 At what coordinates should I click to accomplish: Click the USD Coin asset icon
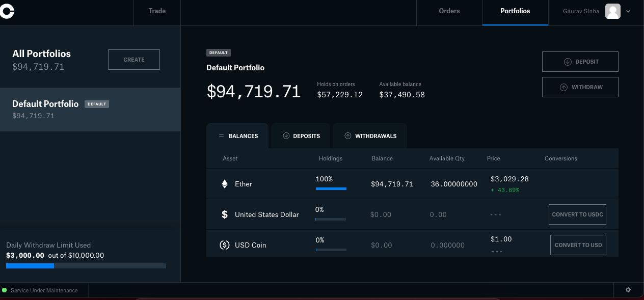pos(224,245)
